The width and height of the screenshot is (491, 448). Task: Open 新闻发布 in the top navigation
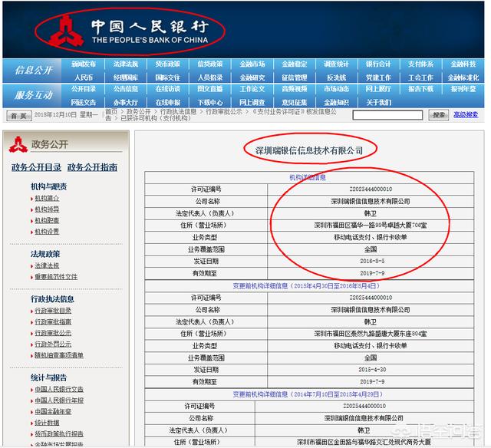coord(84,64)
